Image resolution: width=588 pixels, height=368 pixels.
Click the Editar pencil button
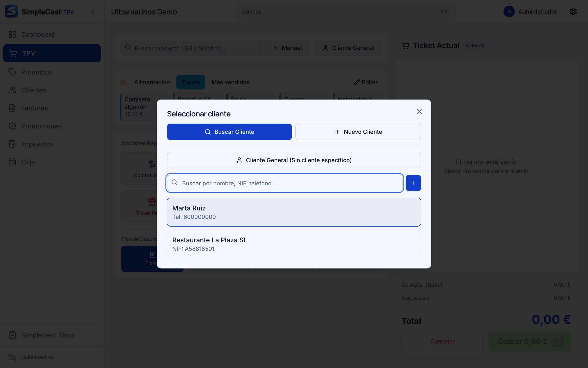[x=366, y=82]
